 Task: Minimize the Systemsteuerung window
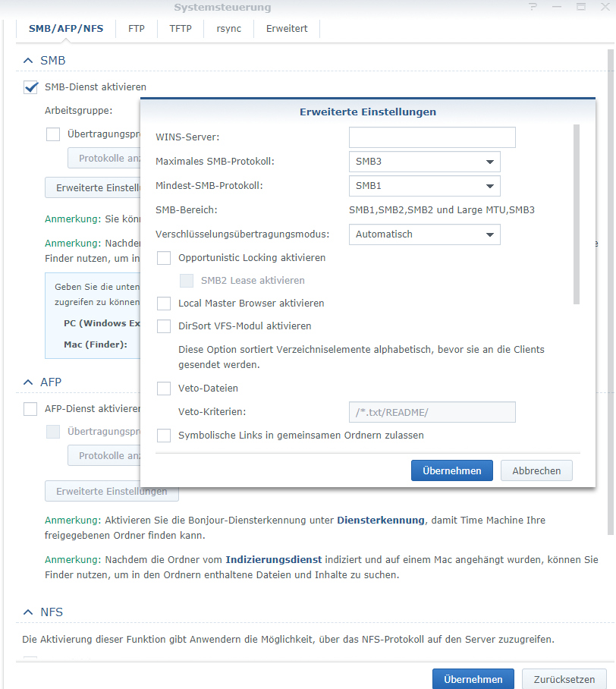pyautogui.click(x=557, y=7)
